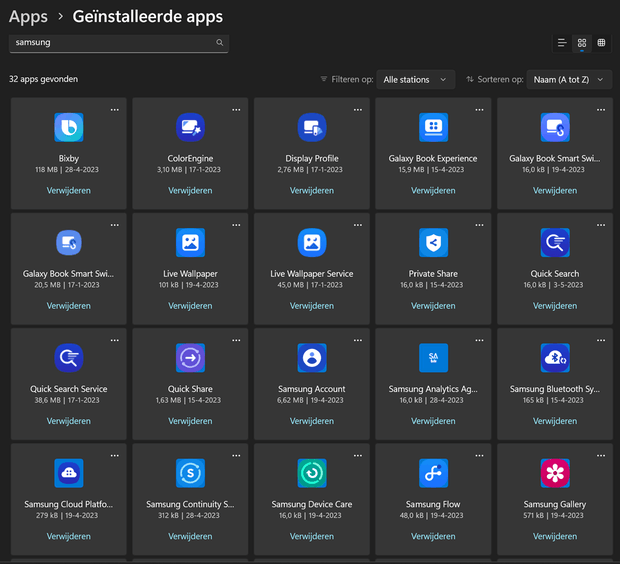
Task: Click Verwijderen under Samsung Account
Action: pos(312,421)
